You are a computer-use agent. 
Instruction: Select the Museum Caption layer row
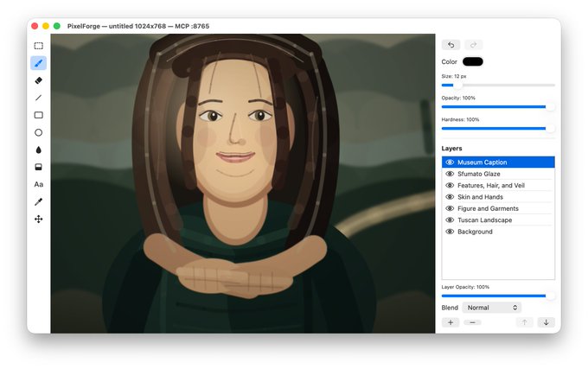tap(498, 162)
